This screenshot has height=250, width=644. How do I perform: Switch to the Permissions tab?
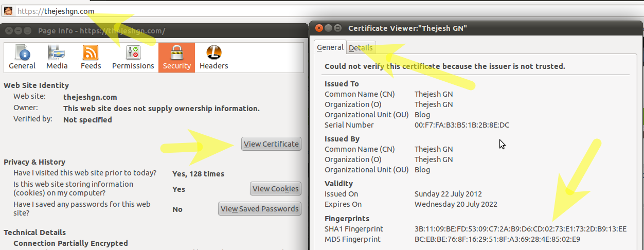[x=133, y=58]
